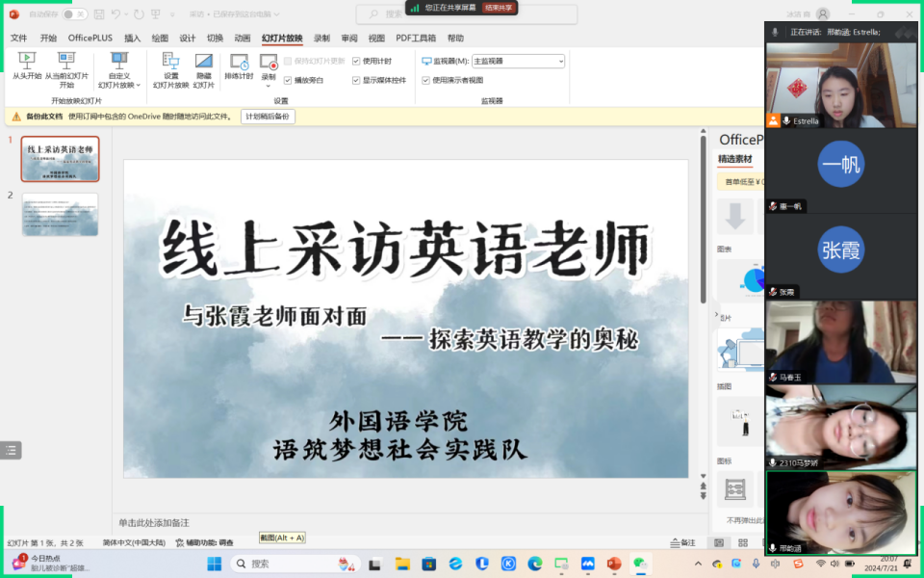The image size is (924, 578).
Task: Toggle Play Narrations (播放旁白) checkbox
Action: click(288, 80)
